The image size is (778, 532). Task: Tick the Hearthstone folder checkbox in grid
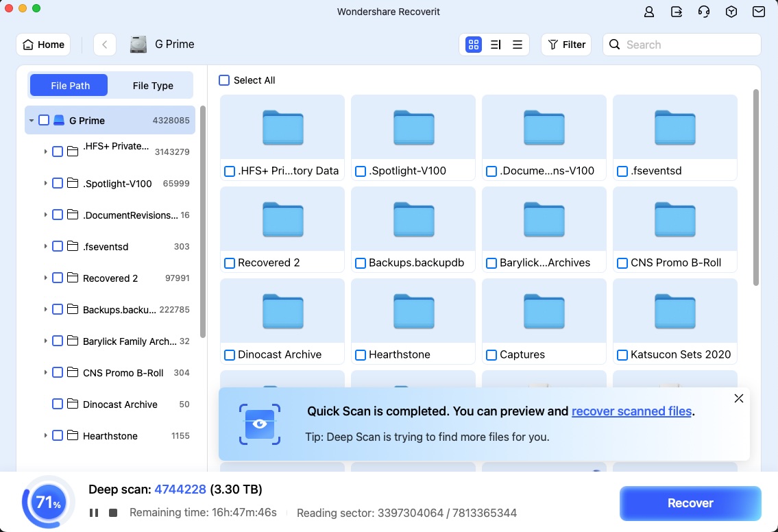(360, 355)
